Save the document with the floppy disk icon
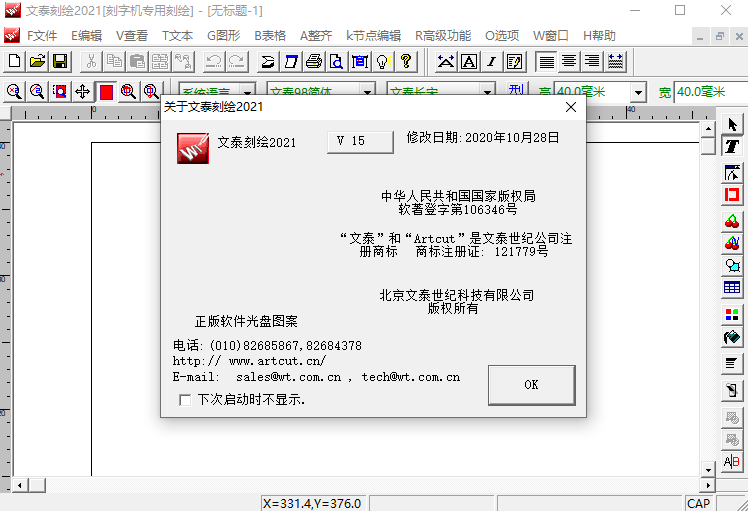The height and width of the screenshot is (511, 748). 60,61
